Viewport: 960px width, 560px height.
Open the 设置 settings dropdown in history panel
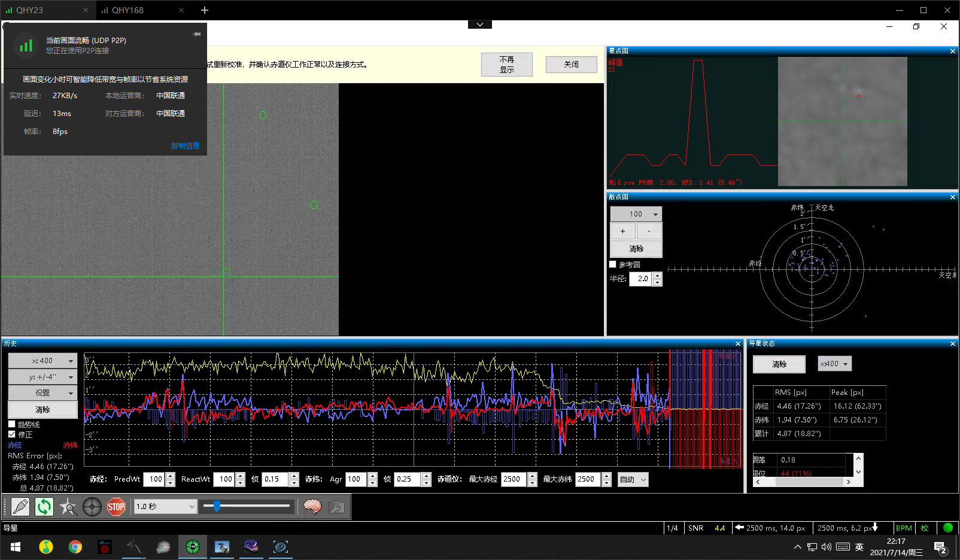point(42,393)
